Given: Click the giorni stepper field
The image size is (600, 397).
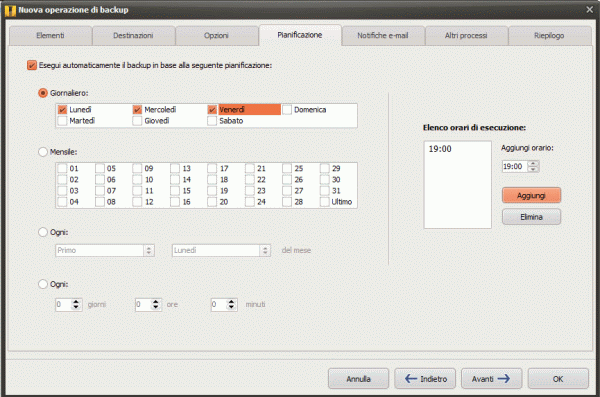Looking at the screenshot, I should [x=69, y=305].
